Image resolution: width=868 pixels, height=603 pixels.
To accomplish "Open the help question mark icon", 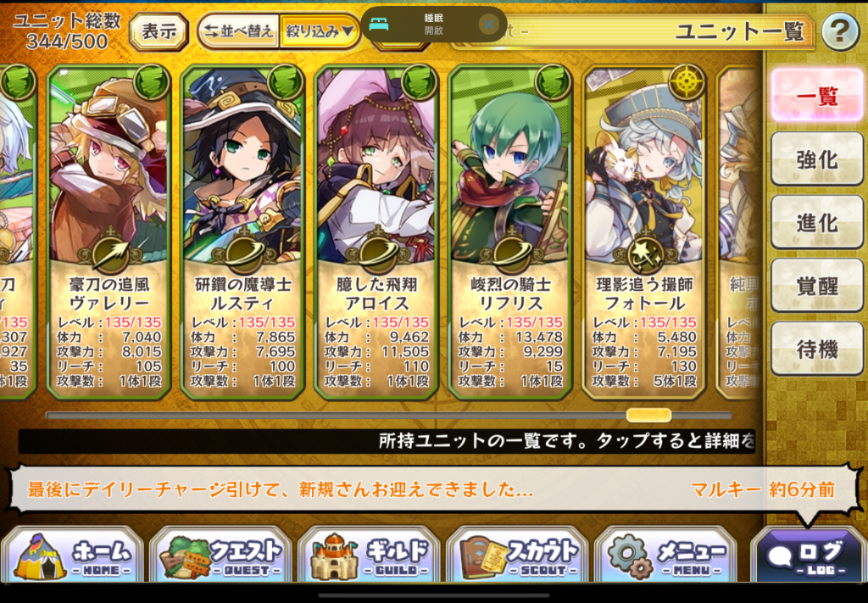I will pyautogui.click(x=840, y=31).
